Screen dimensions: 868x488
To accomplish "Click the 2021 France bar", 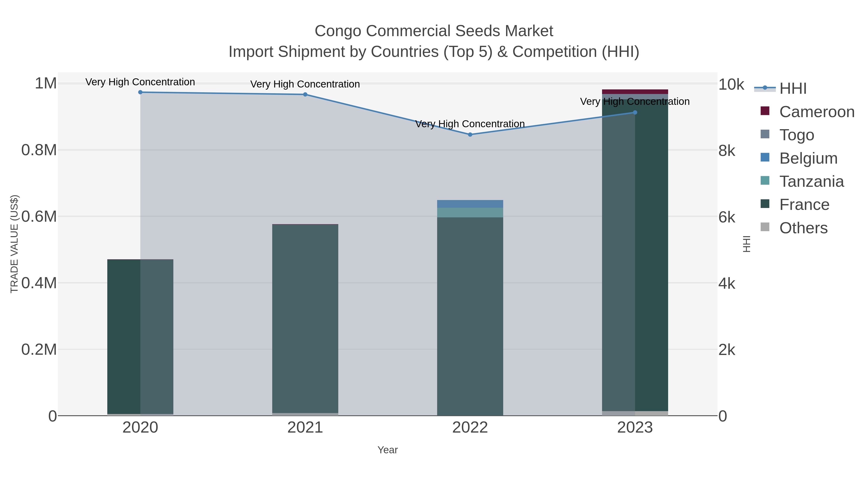I will click(x=305, y=319).
